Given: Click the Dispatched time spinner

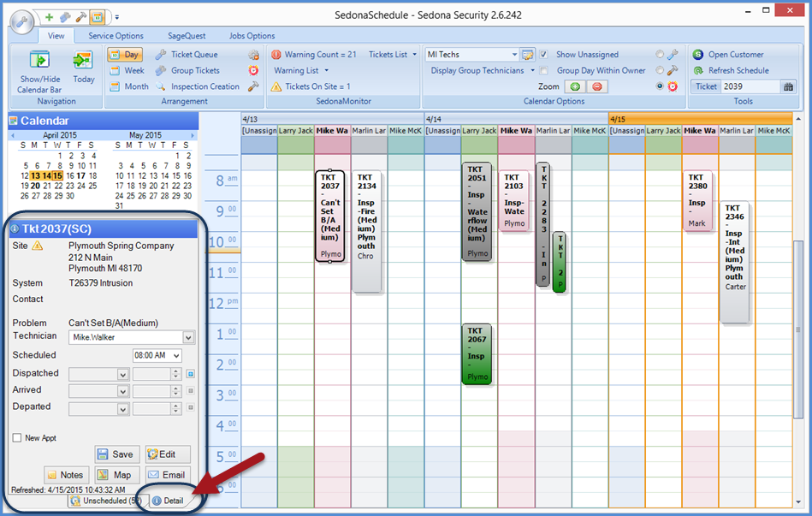Looking at the screenshot, I should click(176, 374).
